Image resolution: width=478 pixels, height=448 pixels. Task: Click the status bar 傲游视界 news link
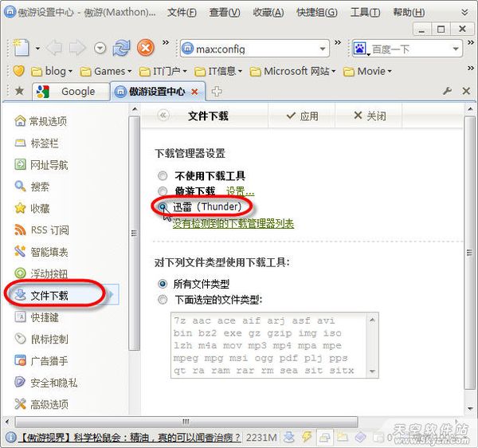coord(130,438)
